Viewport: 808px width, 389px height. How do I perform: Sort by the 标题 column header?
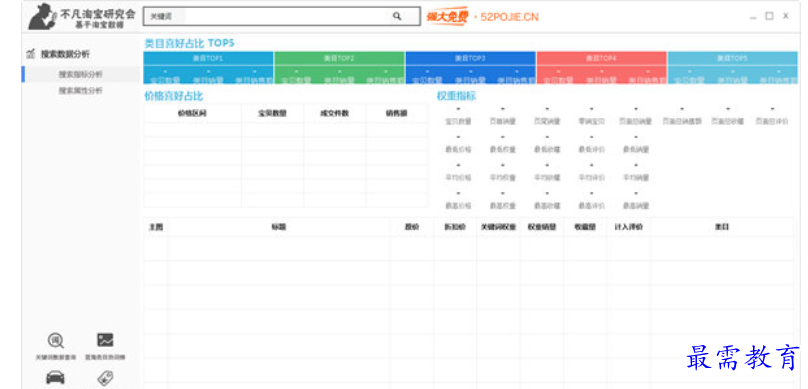[x=279, y=227]
